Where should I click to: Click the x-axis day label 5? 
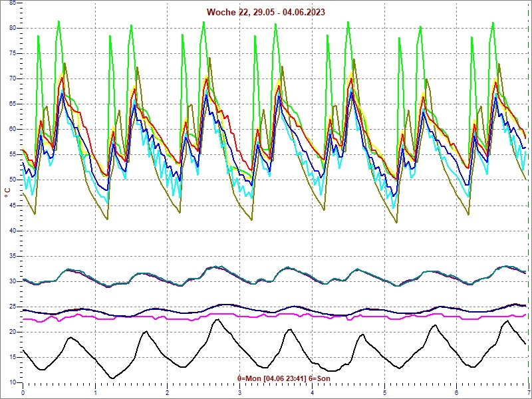click(385, 393)
